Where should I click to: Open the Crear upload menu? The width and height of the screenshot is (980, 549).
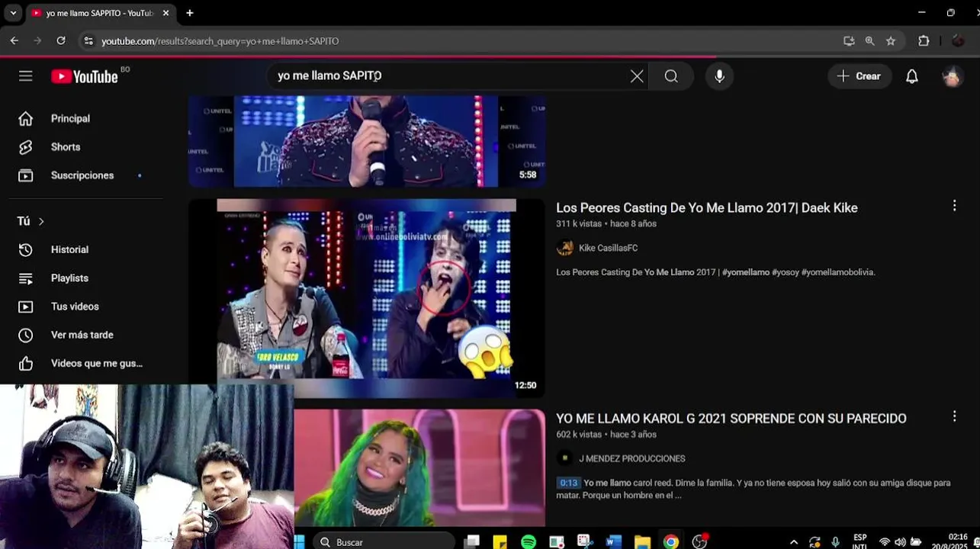tap(860, 76)
